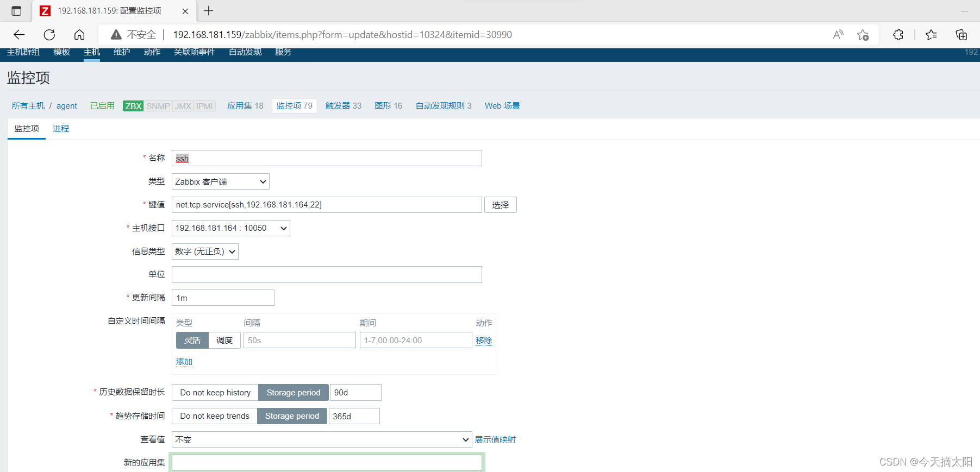980x472 pixels.
Task: Toggle the ZBX availability badge
Action: pyautogui.click(x=133, y=106)
